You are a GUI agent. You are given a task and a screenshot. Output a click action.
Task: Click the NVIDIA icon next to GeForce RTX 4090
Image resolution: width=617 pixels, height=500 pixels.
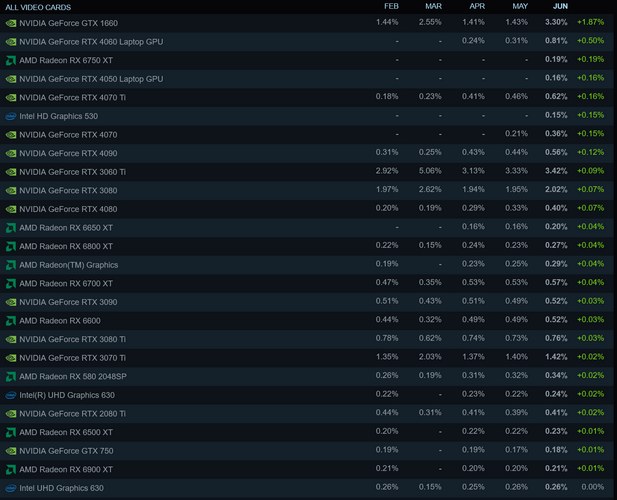click(11, 153)
